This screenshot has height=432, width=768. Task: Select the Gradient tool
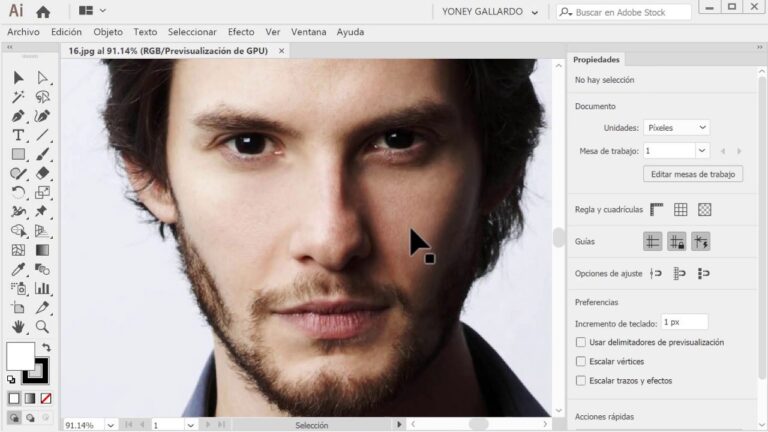pos(42,250)
